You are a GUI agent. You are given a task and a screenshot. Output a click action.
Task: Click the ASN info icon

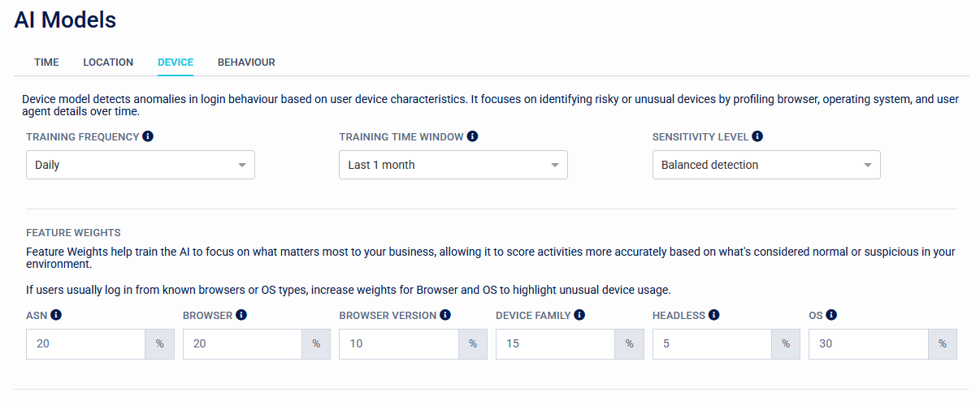coord(56,315)
